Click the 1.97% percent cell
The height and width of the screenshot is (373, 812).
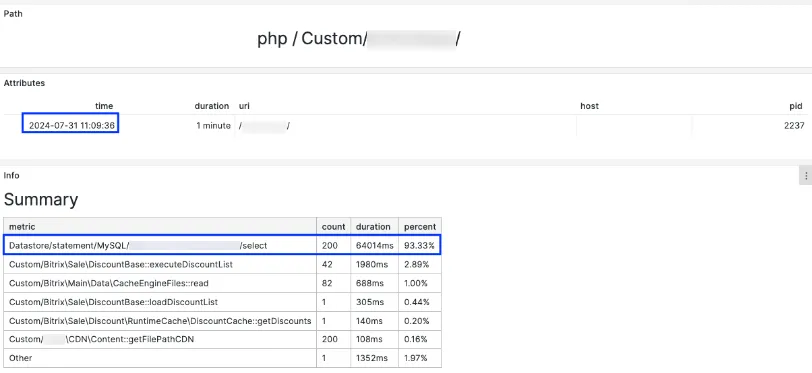420,358
